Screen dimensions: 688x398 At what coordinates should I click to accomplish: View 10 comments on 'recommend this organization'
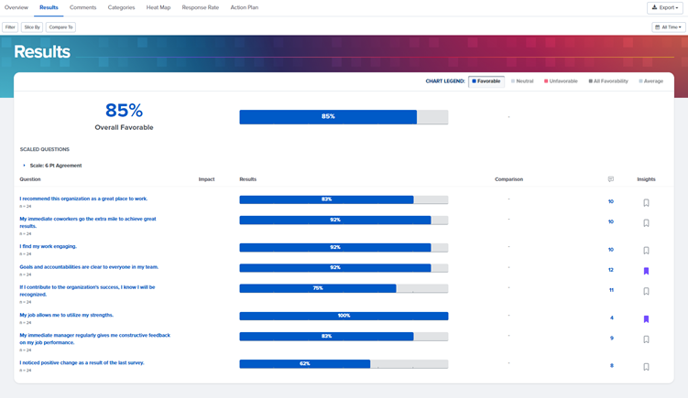coord(611,201)
